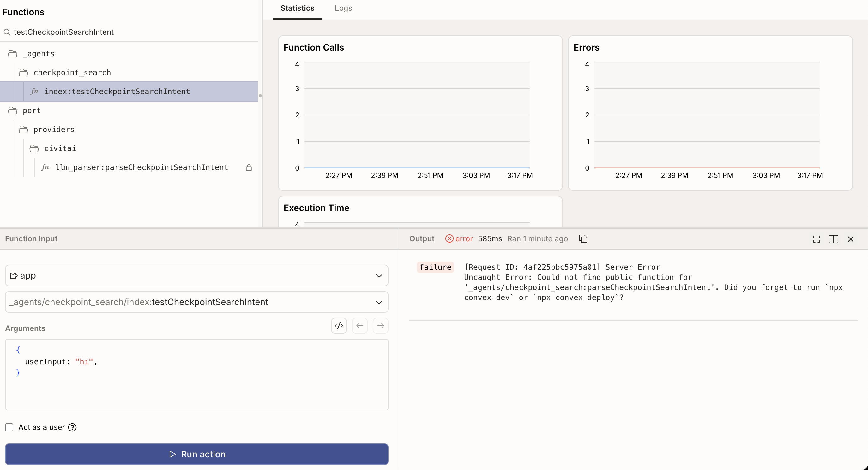868x470 pixels.
Task: Select the Statistics tab
Action: 297,8
